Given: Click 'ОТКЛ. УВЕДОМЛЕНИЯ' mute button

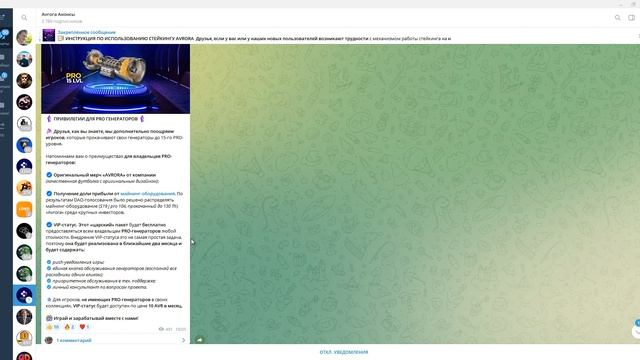Looking at the screenshot, I should point(344,352).
